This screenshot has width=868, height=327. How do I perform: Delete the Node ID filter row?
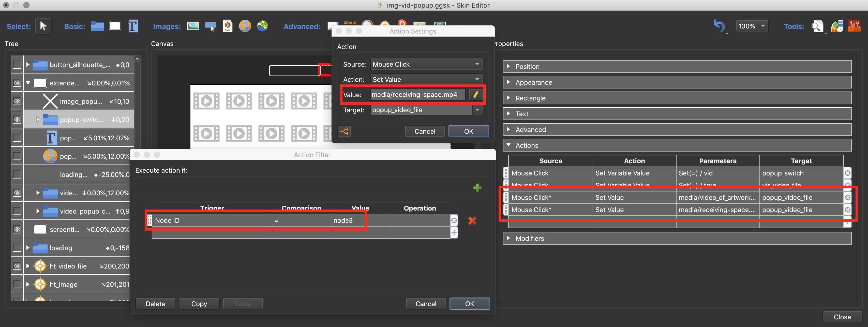click(x=454, y=220)
